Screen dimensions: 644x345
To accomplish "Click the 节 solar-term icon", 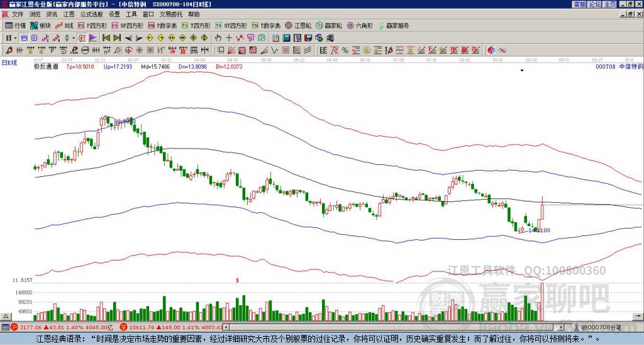I will pyautogui.click(x=250, y=38).
